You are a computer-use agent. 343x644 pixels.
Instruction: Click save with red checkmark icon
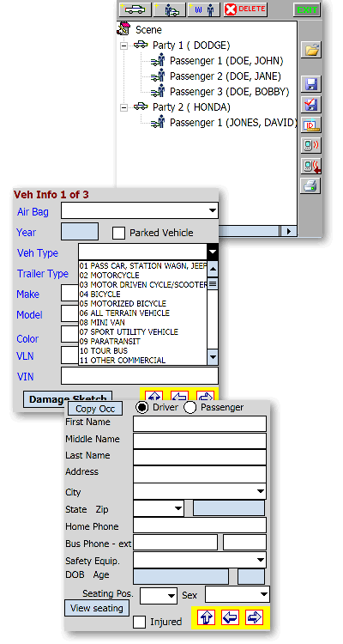pyautogui.click(x=311, y=105)
